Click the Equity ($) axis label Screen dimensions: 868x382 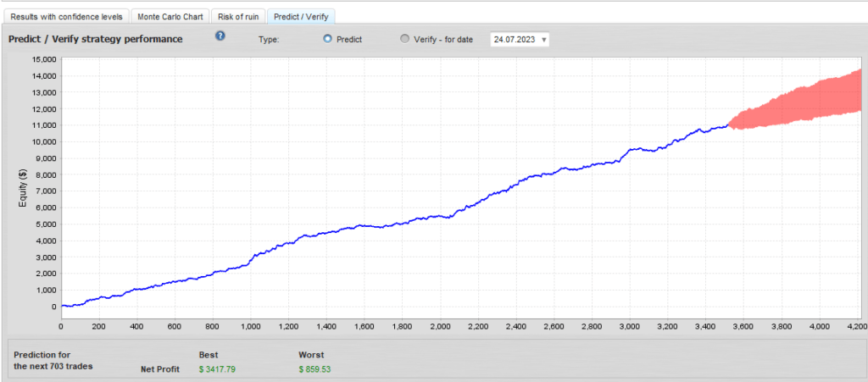[23, 187]
